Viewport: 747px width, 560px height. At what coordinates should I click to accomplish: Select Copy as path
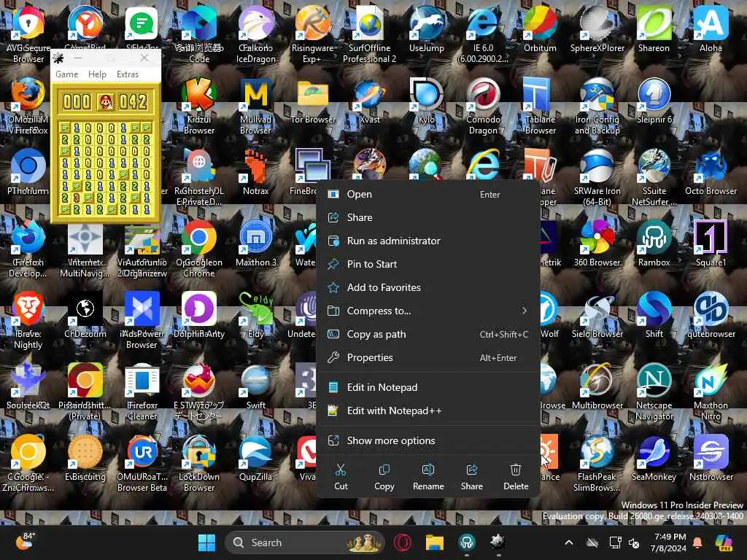[x=427, y=334]
